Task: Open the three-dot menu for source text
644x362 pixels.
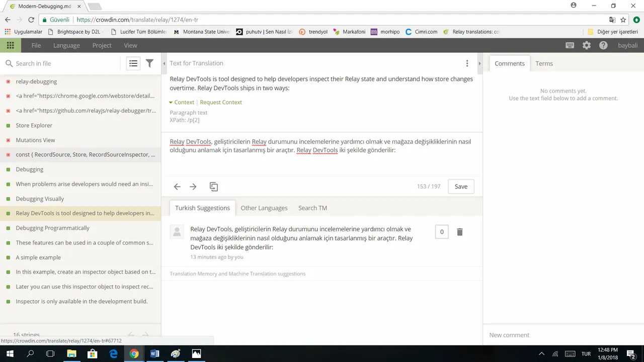Action: (467, 63)
